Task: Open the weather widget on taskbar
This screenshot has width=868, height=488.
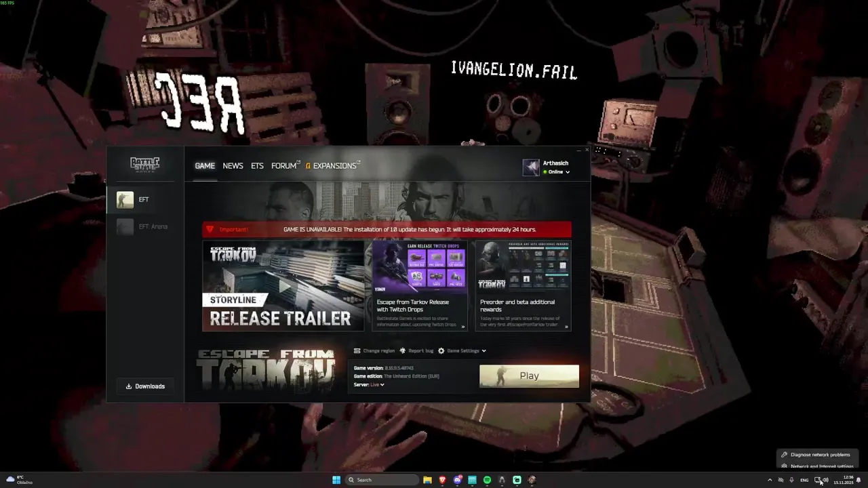Action: 20,480
